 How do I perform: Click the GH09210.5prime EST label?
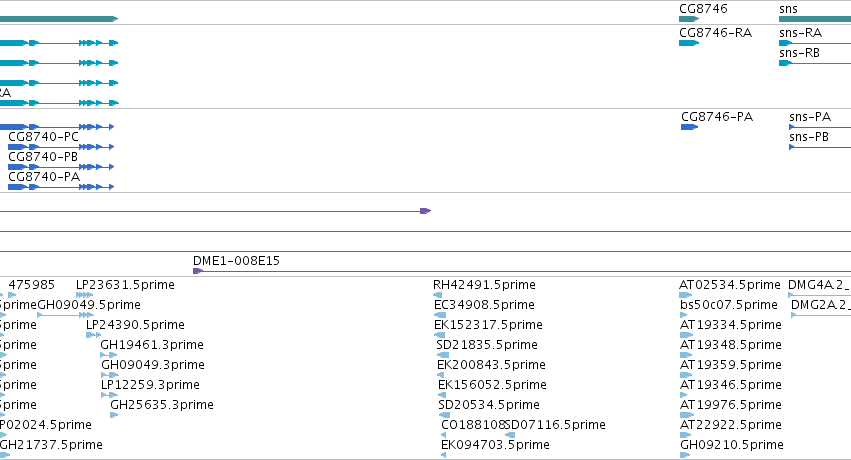coord(732,445)
